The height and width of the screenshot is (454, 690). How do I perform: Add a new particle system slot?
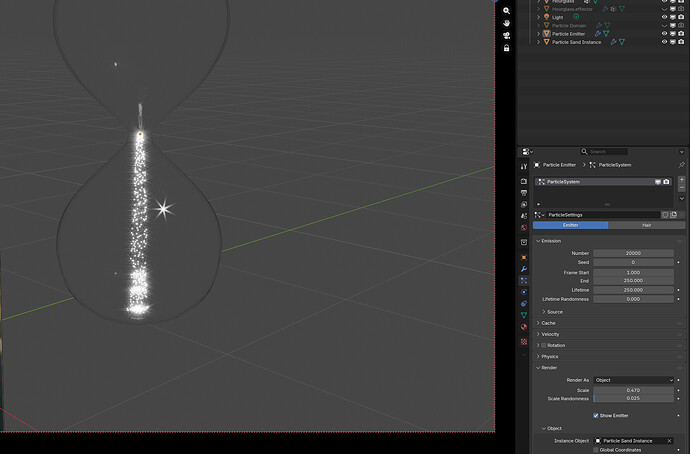(x=682, y=179)
